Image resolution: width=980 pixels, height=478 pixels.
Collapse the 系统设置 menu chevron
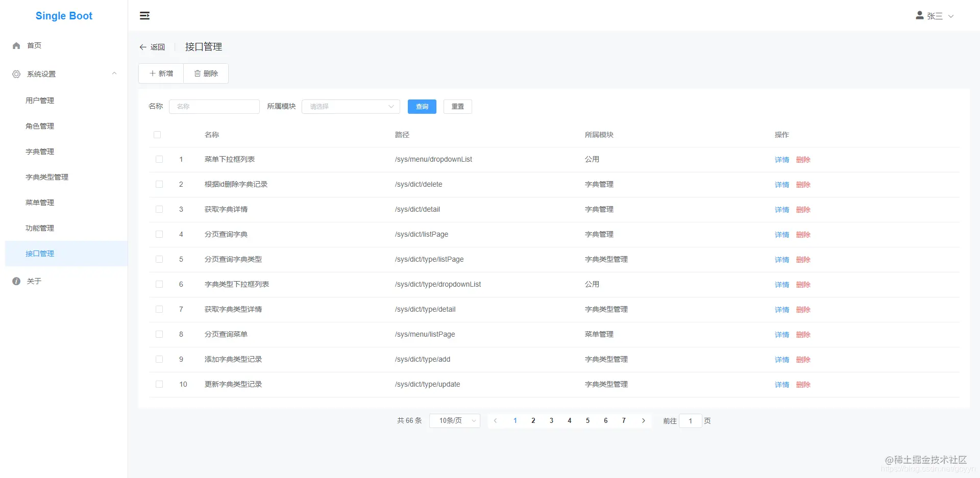tap(114, 73)
